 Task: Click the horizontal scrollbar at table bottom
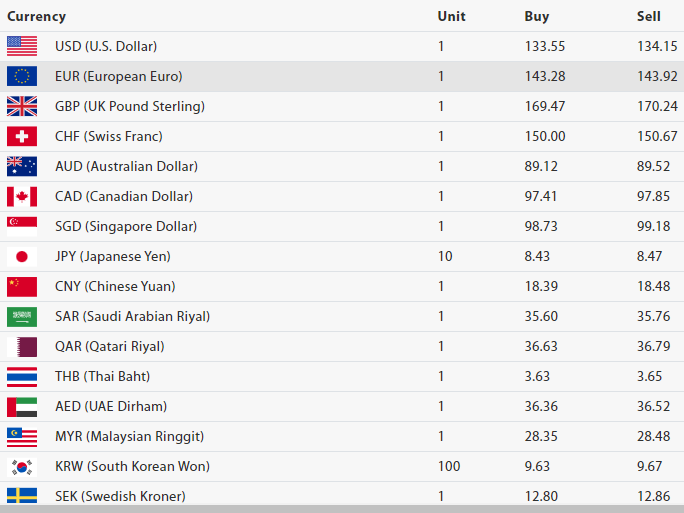342,509
